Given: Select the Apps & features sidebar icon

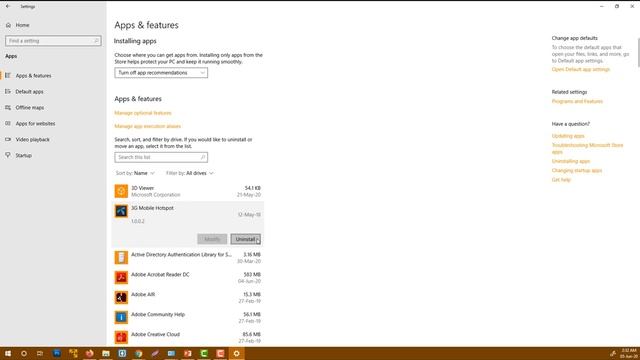Looking at the screenshot, I should pyautogui.click(x=8, y=76).
